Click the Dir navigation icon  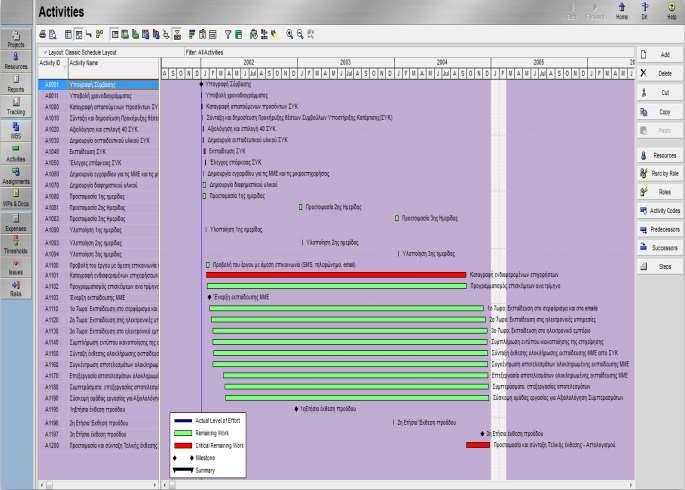point(644,11)
